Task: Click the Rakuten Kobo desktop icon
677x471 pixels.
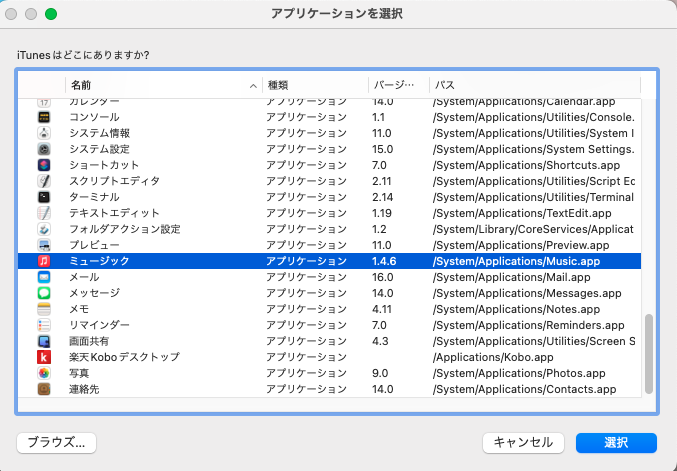Action: (x=44, y=357)
